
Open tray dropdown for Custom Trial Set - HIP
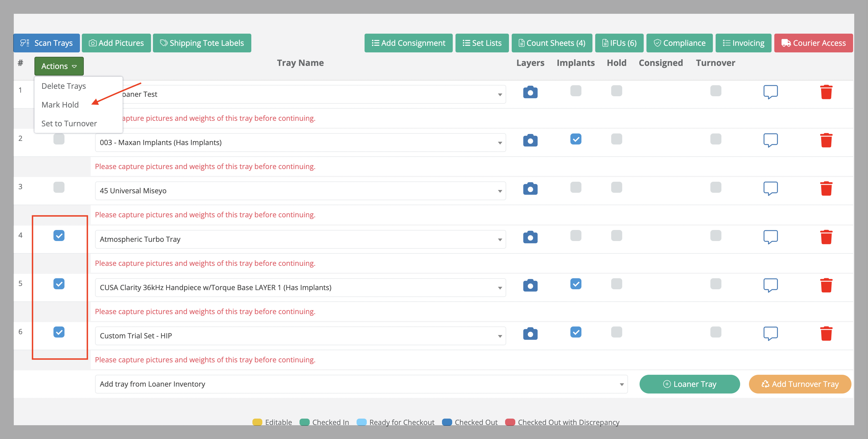coord(300,336)
